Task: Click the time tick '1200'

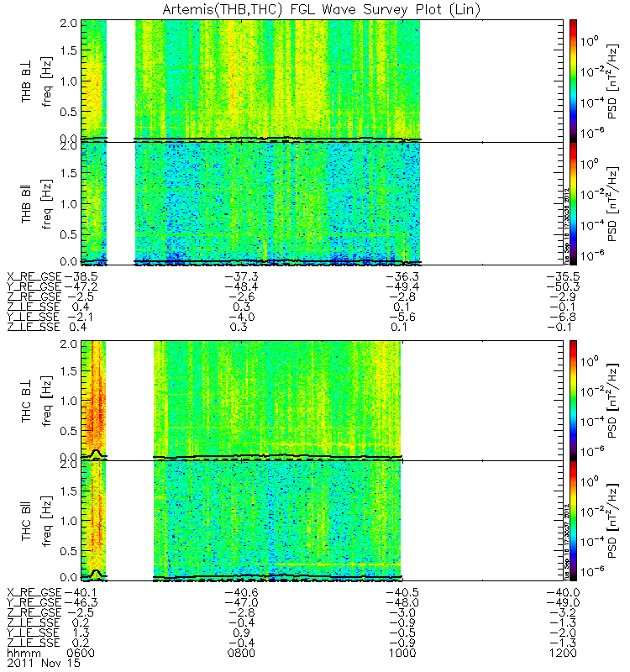Action: (x=563, y=654)
